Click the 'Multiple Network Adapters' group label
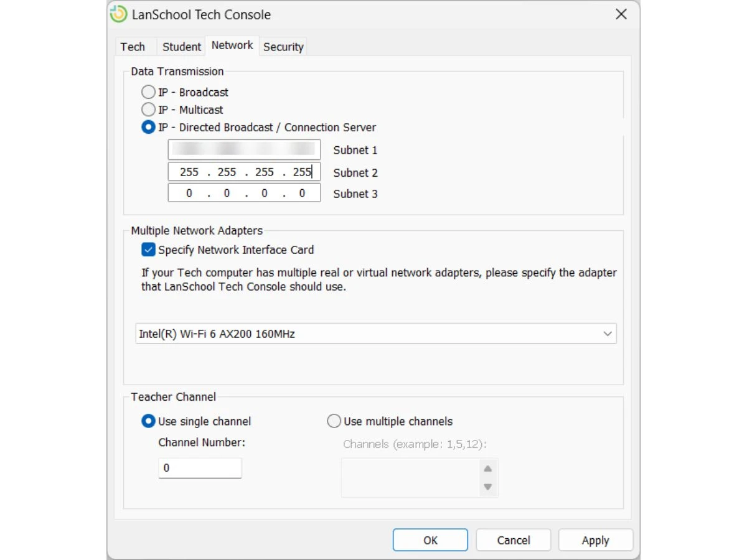The height and width of the screenshot is (560, 747). [197, 231]
